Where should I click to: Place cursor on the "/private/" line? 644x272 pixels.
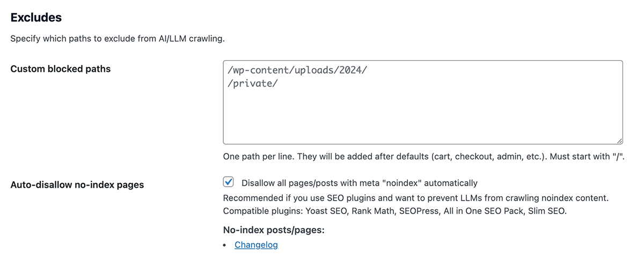[x=252, y=84]
